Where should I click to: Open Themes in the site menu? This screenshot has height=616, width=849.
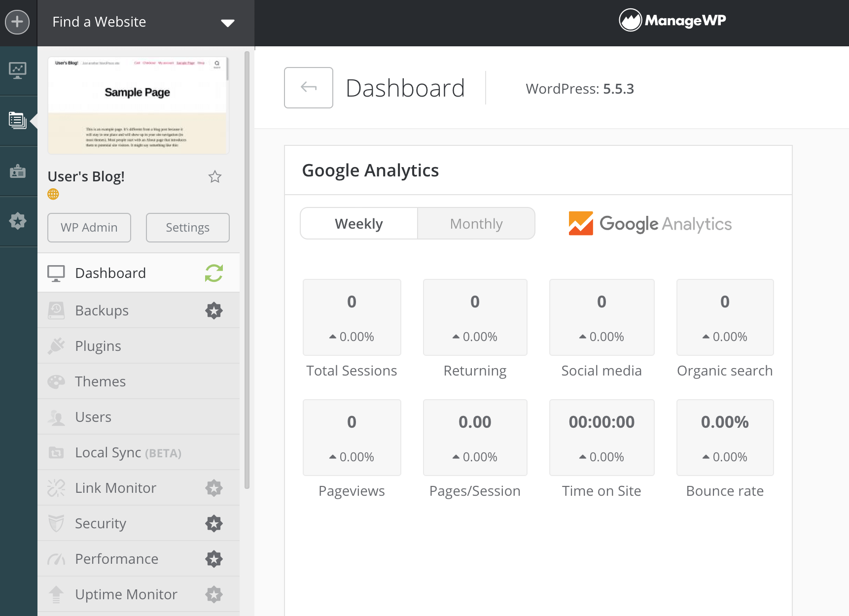[x=139, y=381]
